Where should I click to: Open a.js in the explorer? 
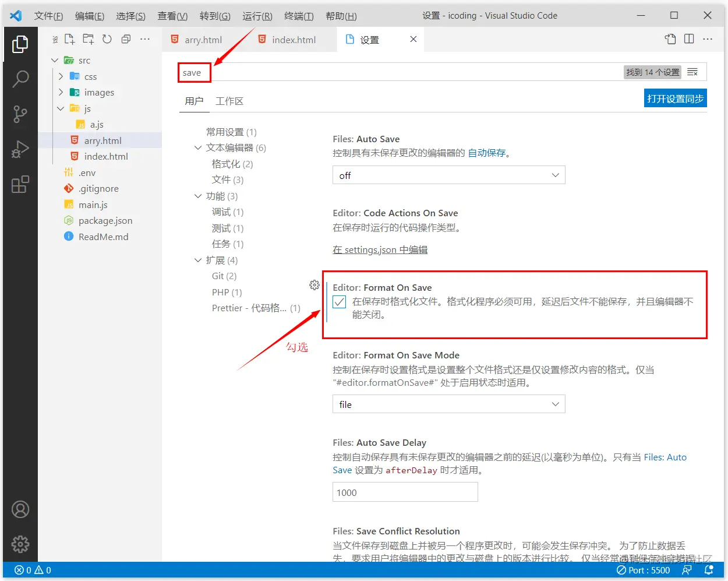[97, 125]
